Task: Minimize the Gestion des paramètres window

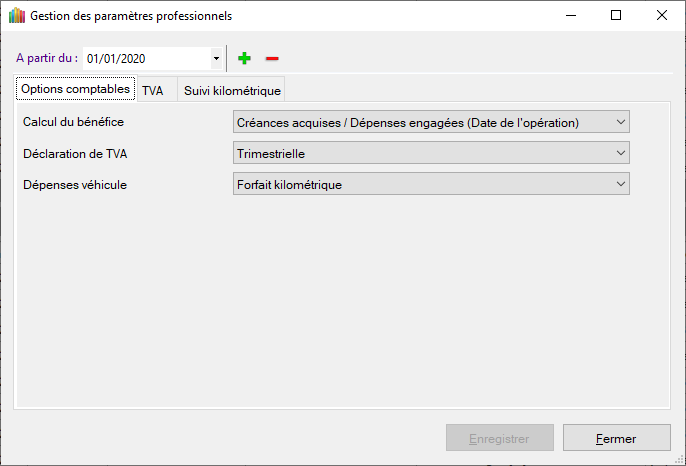Action: click(x=570, y=16)
